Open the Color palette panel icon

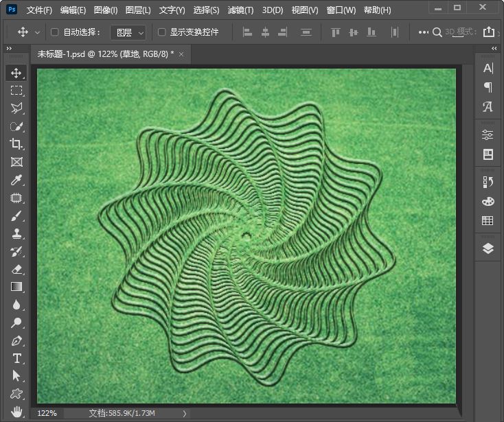[488, 201]
